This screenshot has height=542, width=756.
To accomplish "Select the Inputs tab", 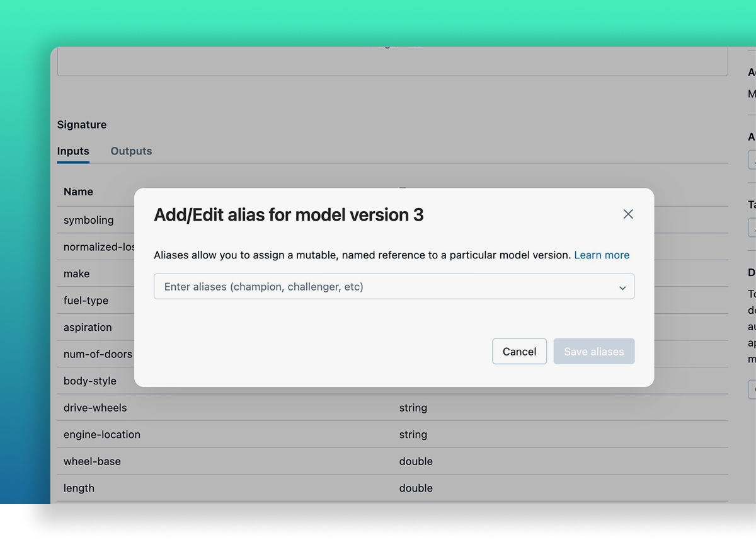I will click(x=73, y=151).
